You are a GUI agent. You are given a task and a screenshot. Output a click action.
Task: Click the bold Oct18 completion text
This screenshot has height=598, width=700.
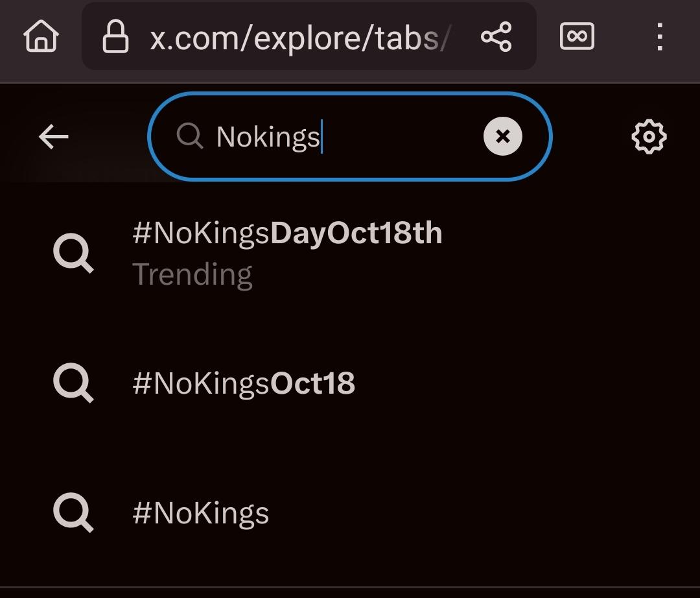pos(312,383)
